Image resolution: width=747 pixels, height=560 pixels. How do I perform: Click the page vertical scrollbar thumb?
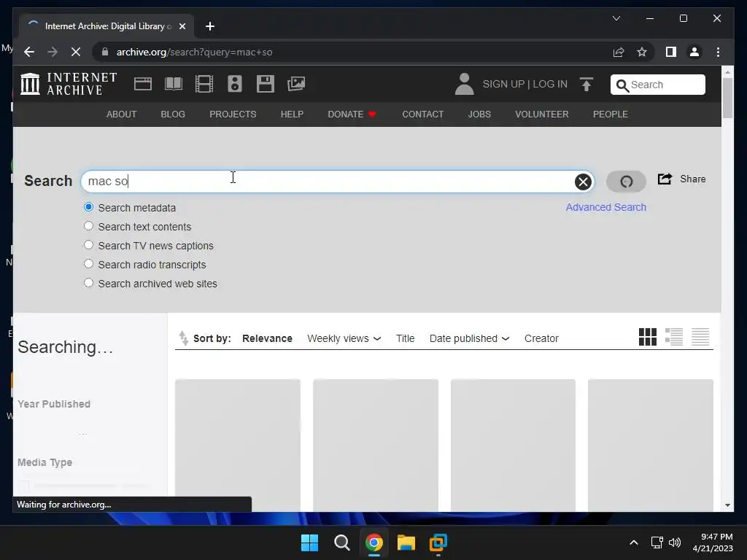(x=727, y=97)
